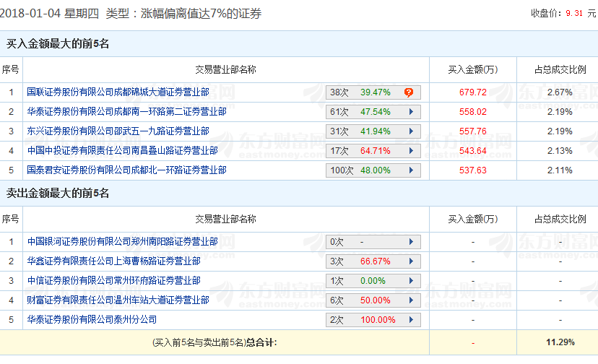Open 中国银河证券郑州南阳路证券营业部 link
Screen dimensions: 598x364
(123, 242)
